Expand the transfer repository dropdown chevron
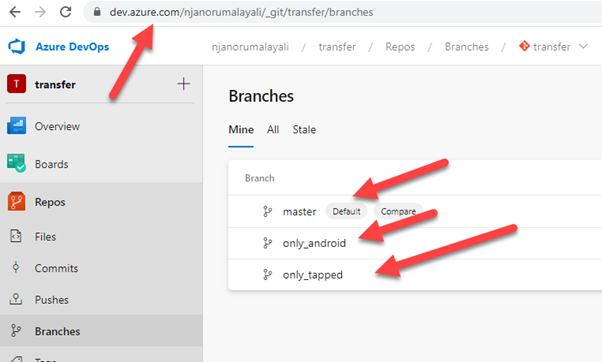Screen dimensions: 602x362 pyautogui.click(x=583, y=46)
